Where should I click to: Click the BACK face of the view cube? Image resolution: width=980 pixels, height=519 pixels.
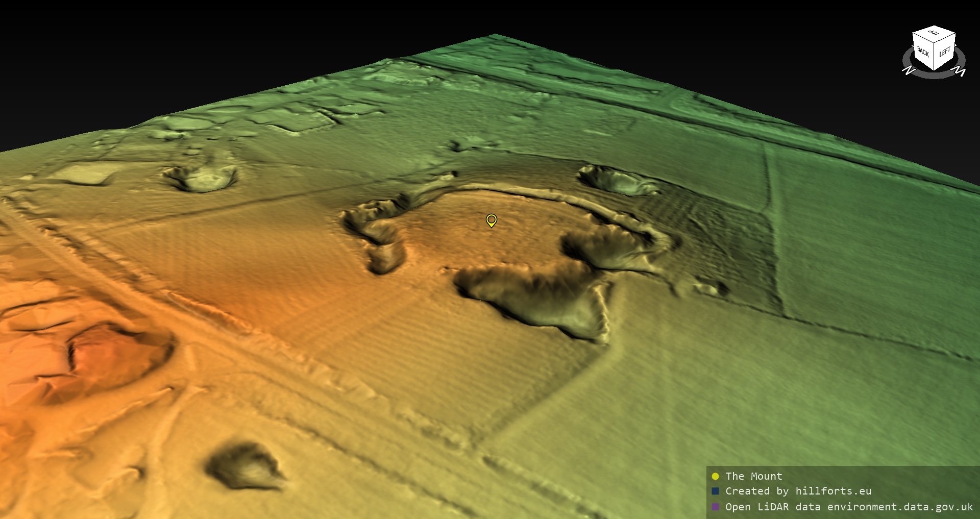(x=923, y=51)
